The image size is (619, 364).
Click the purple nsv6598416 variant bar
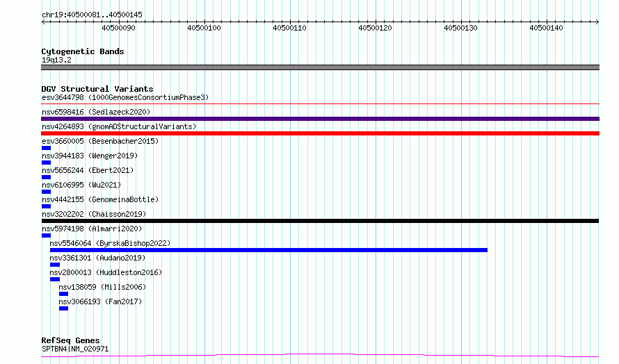pyautogui.click(x=320, y=119)
